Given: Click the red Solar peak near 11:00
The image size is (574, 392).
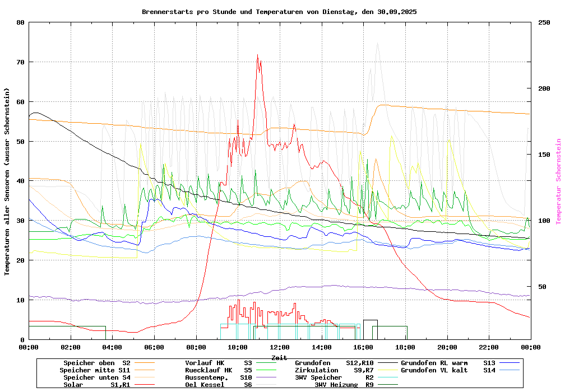Looking at the screenshot, I should tap(258, 55).
